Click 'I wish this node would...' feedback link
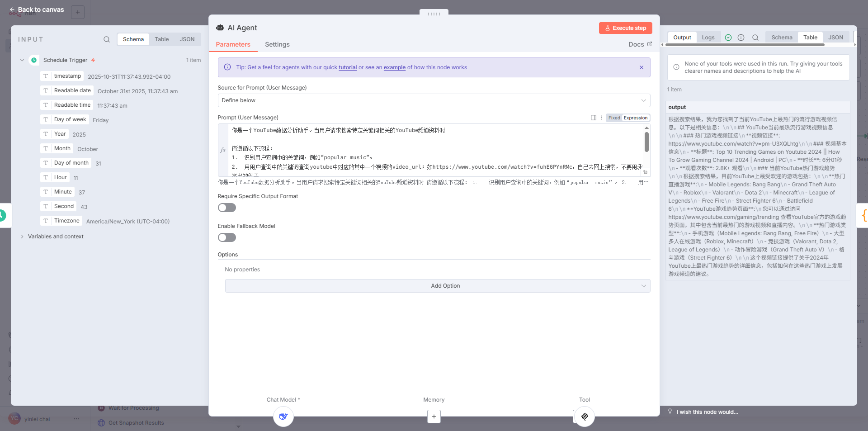The height and width of the screenshot is (431, 868). (x=707, y=412)
